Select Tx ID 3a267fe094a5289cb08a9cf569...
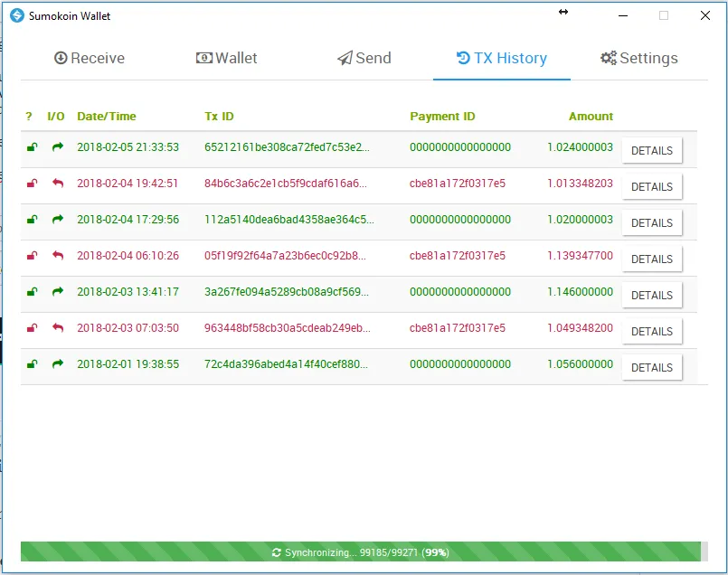The image size is (728, 575). point(287,292)
